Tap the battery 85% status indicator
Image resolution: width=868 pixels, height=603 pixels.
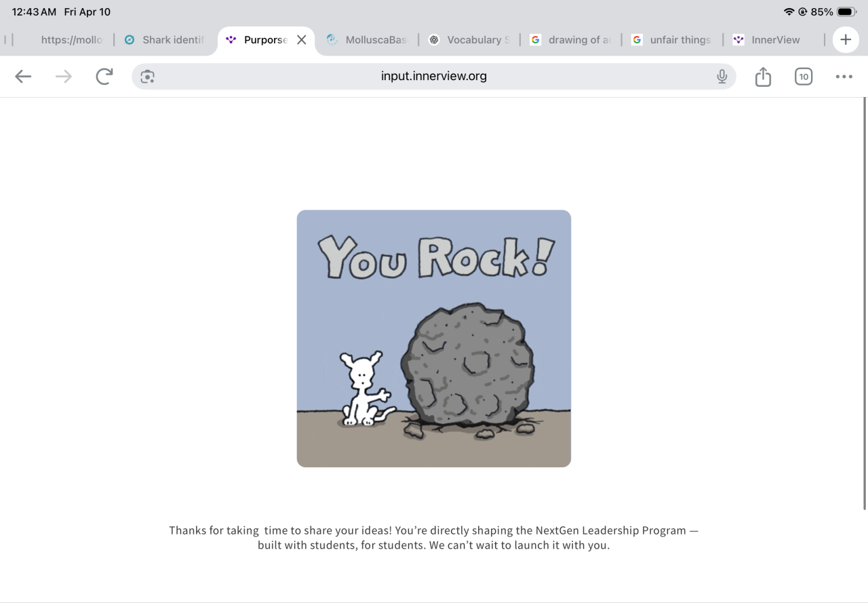click(833, 12)
